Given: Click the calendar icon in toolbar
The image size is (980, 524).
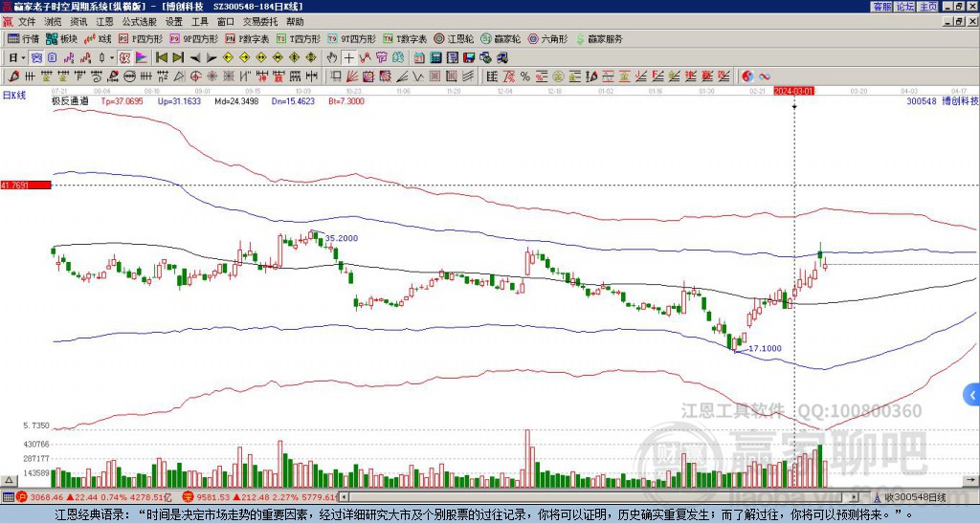Looking at the screenshot, I should [x=419, y=57].
